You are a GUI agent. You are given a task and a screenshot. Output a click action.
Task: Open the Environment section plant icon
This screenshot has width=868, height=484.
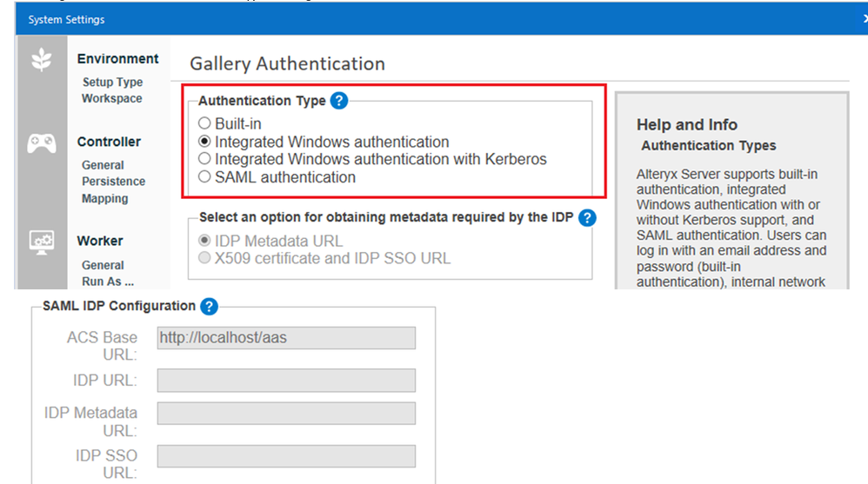click(x=42, y=59)
